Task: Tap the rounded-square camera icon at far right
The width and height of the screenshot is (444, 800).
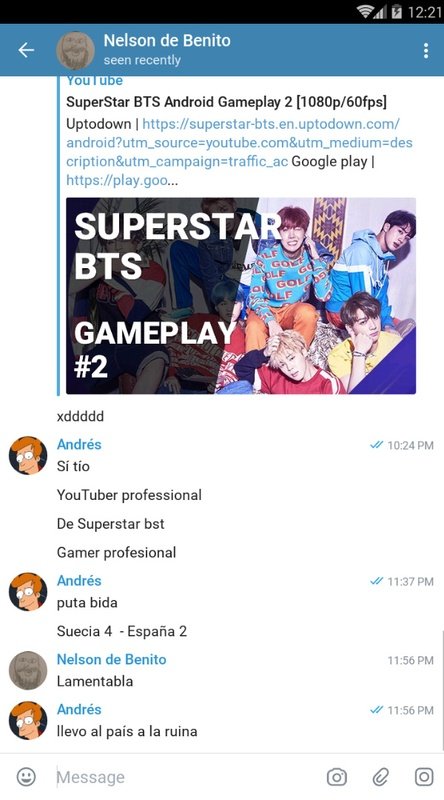Action: [424, 777]
